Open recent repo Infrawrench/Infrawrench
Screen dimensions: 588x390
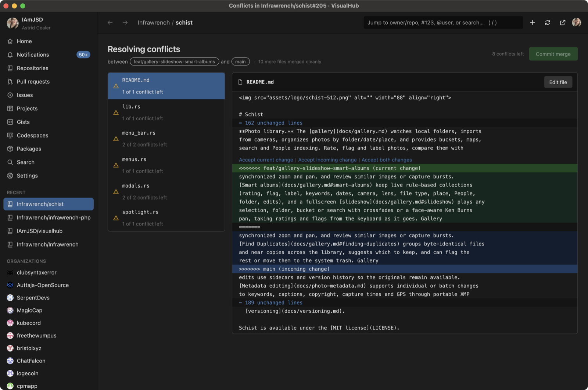pyautogui.click(x=49, y=244)
